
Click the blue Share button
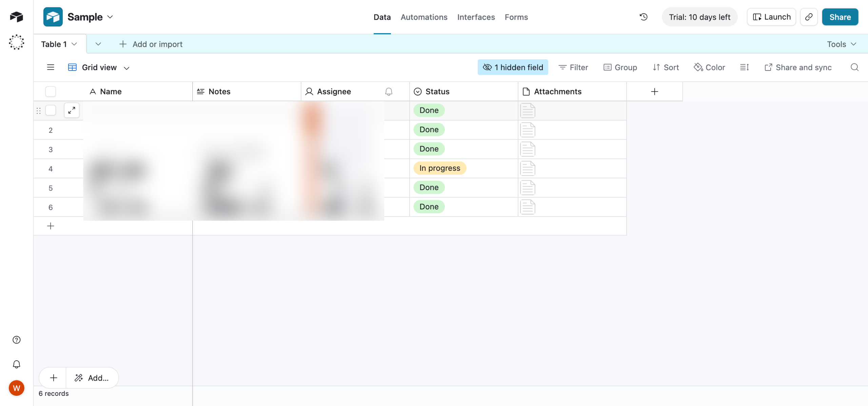pos(840,17)
